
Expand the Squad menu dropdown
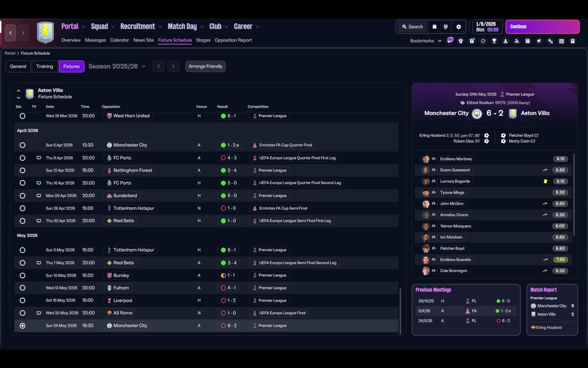[x=113, y=27]
